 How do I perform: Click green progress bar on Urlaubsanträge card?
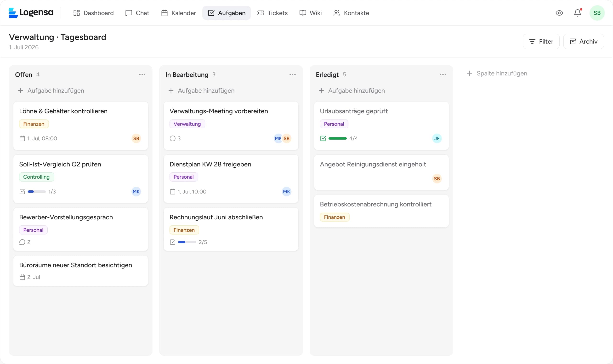(x=337, y=138)
